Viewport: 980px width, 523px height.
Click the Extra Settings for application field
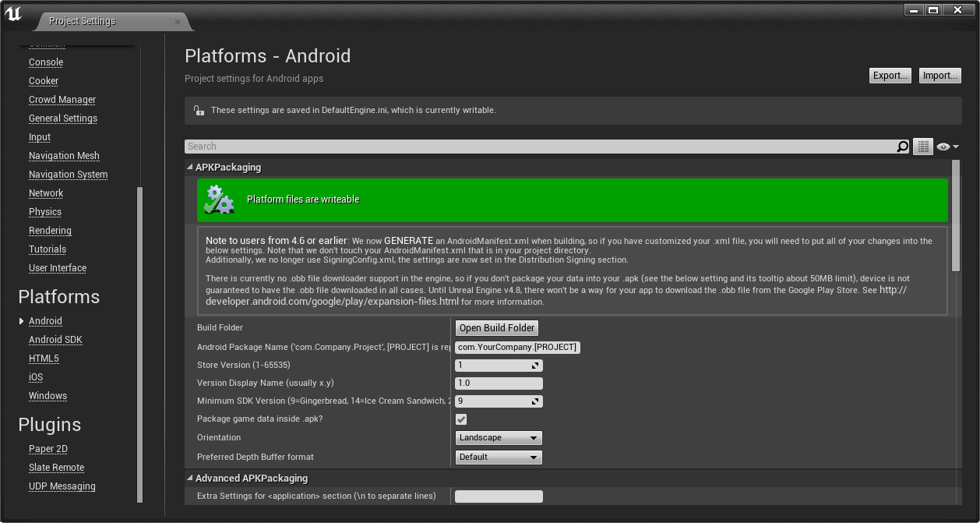[x=499, y=496]
